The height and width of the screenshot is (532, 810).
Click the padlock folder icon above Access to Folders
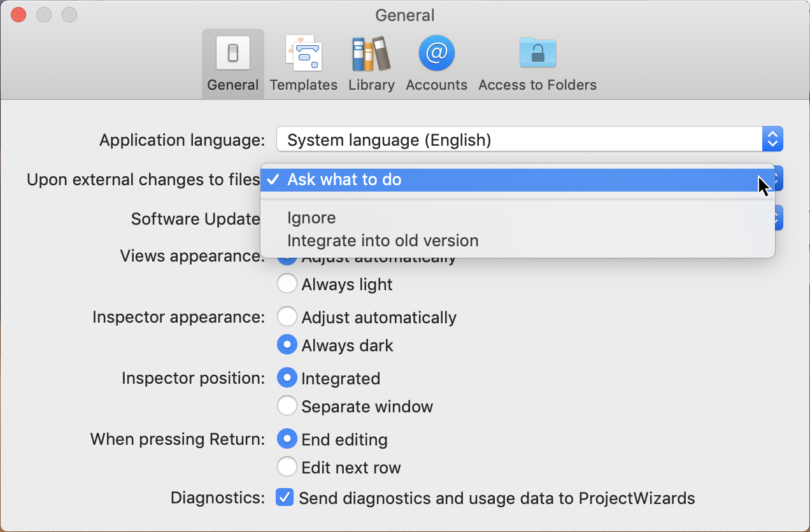pyautogui.click(x=537, y=53)
